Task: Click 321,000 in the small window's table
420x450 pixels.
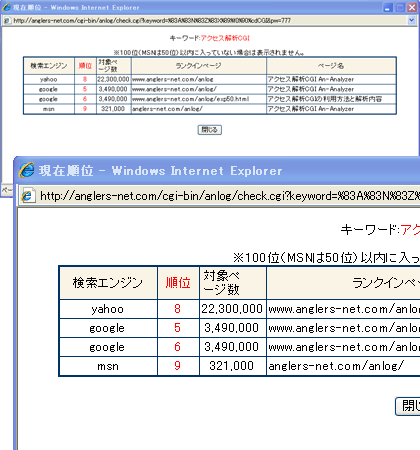Action: [113, 109]
